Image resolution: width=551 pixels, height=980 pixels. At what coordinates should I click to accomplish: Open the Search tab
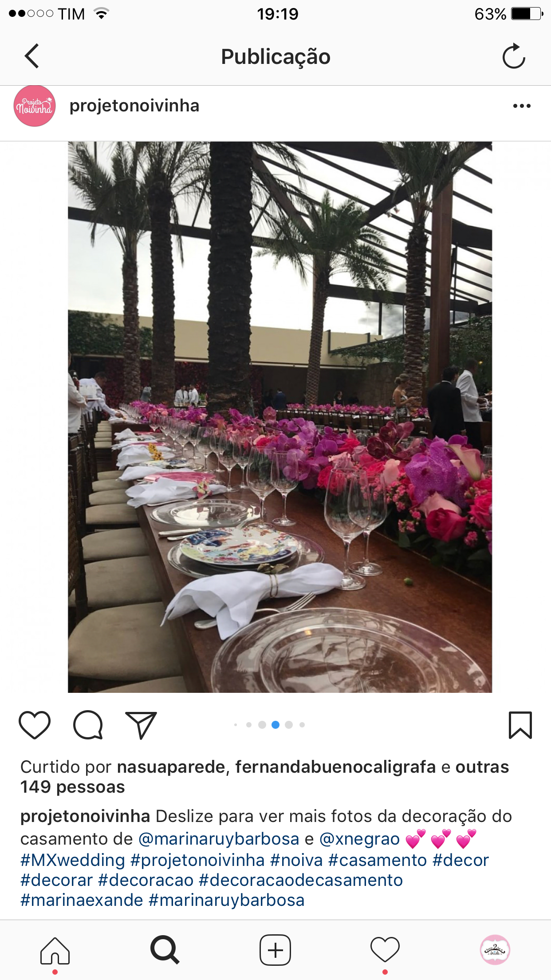coord(165,950)
